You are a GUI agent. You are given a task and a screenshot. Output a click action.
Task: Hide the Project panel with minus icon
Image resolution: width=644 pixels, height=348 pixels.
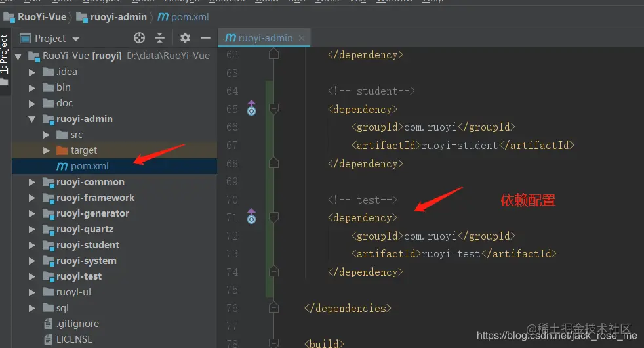pyautogui.click(x=205, y=38)
